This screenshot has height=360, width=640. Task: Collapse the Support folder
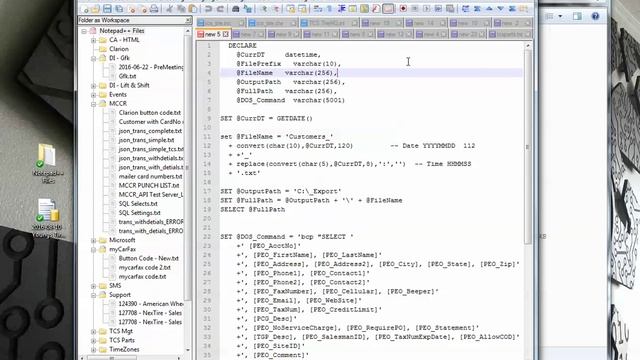point(93,295)
